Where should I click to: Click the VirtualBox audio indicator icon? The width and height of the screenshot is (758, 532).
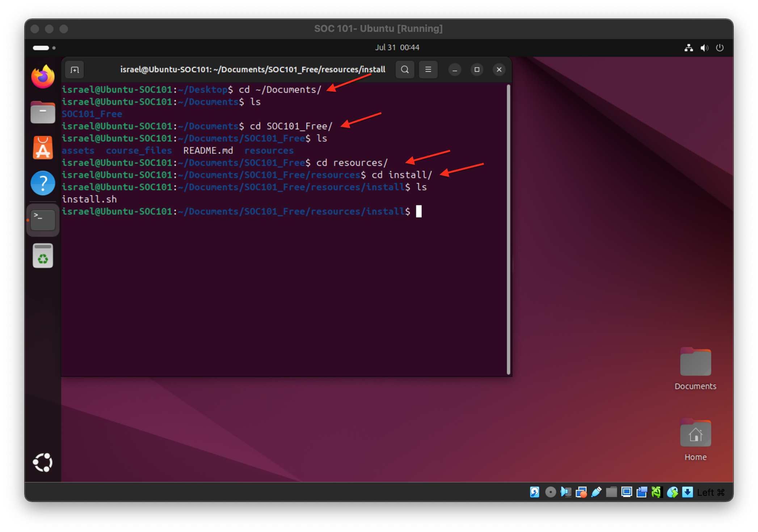click(566, 492)
